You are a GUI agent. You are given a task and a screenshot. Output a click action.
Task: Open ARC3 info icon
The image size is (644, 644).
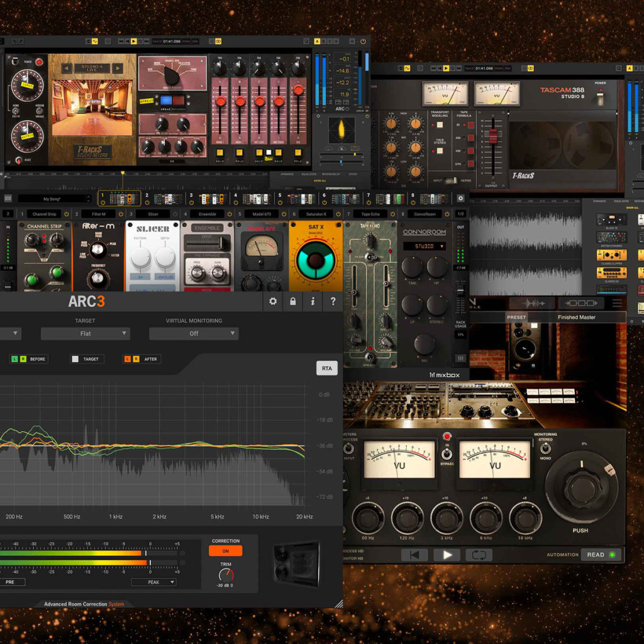coord(313,301)
